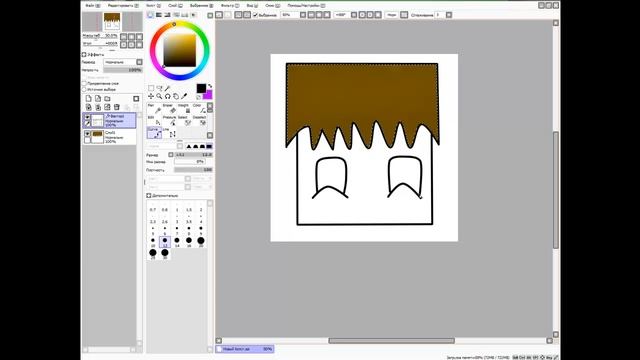The width and height of the screenshot is (640, 360).
Task: Create a new layer folder
Action: 107,99
